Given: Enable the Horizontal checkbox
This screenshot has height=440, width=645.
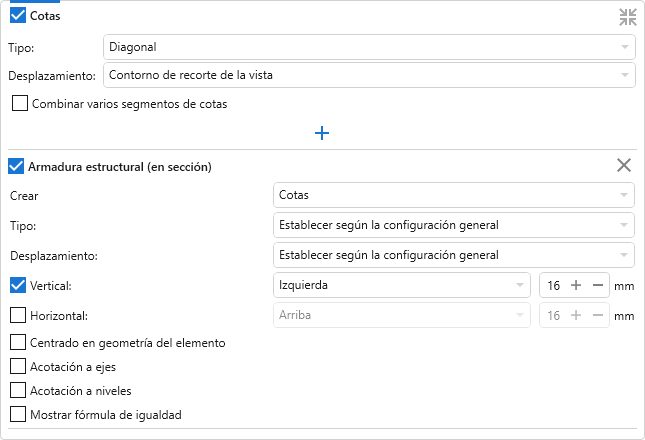Looking at the screenshot, I should [x=17, y=316].
